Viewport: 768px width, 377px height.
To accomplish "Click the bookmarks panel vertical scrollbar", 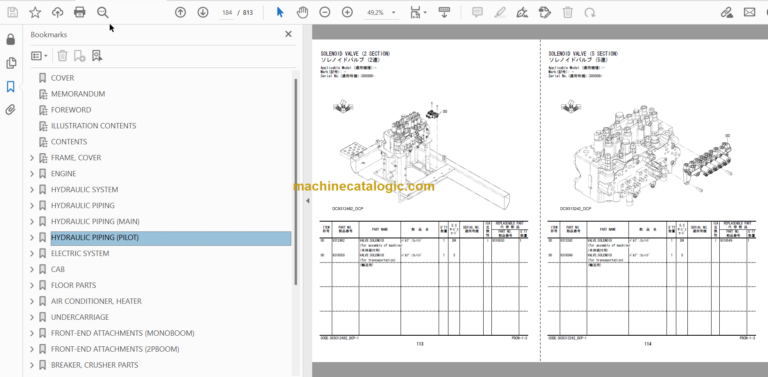I will click(x=295, y=181).
